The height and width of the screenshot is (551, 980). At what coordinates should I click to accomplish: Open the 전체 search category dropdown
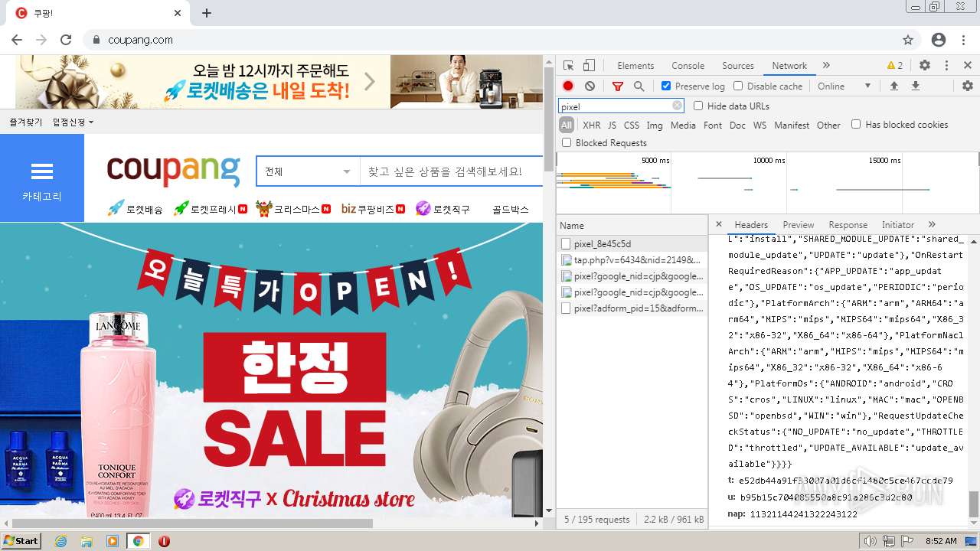pyautogui.click(x=308, y=171)
